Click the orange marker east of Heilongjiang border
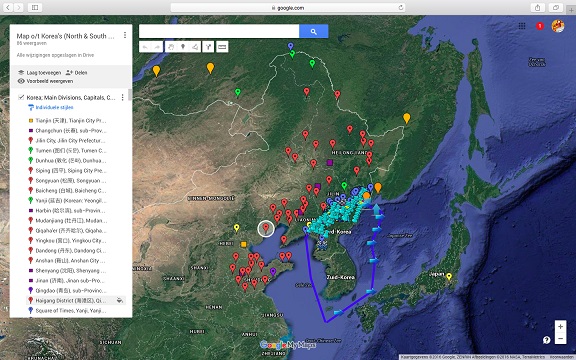This screenshot has height=360, width=576. [406, 118]
